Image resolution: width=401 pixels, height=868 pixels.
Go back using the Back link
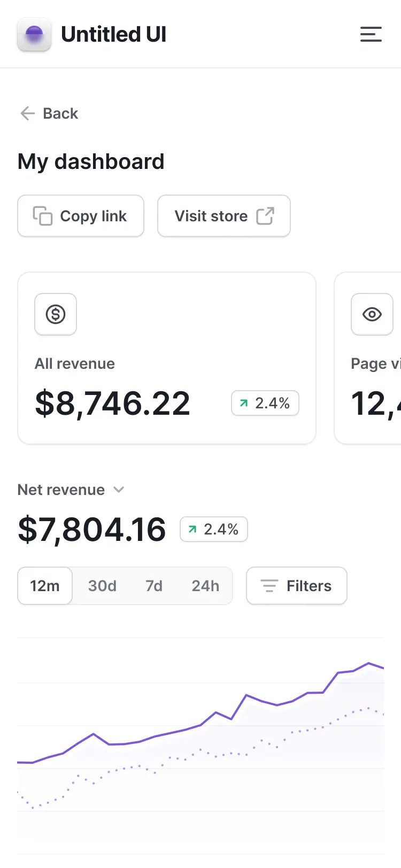pos(49,113)
